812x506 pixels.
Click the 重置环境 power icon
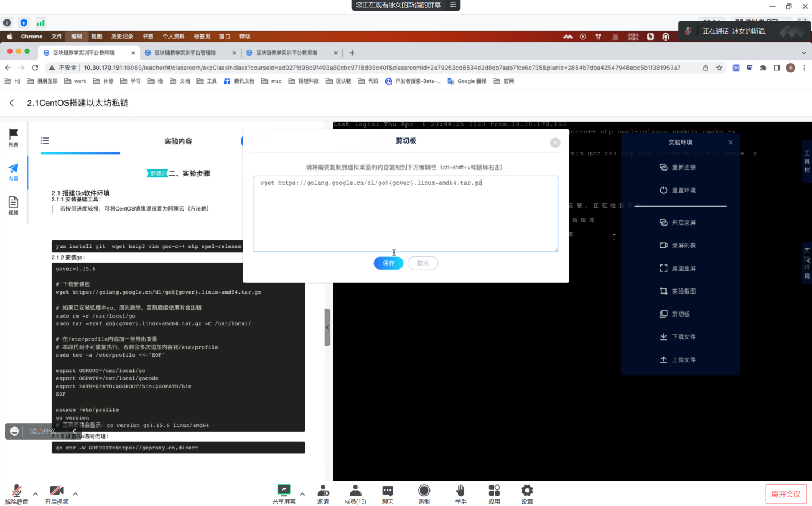tap(663, 190)
